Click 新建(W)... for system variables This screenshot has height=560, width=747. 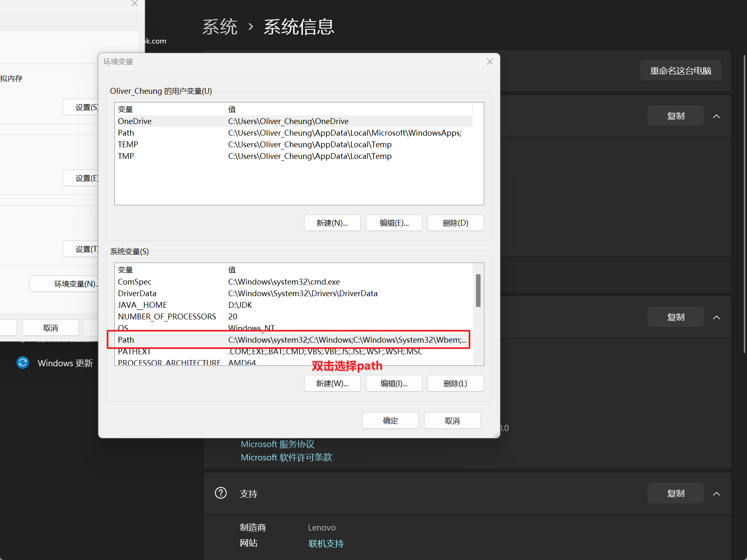pyautogui.click(x=332, y=383)
